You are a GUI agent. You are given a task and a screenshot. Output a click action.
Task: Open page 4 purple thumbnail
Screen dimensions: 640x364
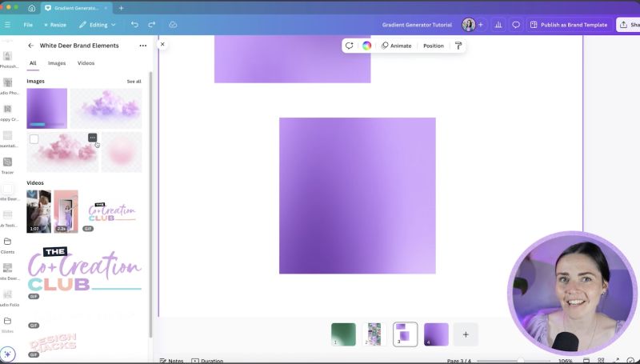coord(436,334)
